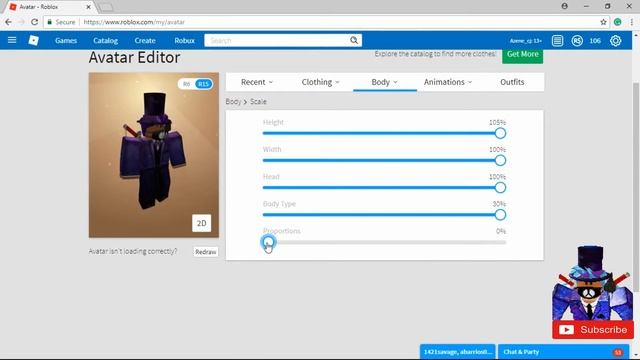Viewport: 640px width, 360px height.
Task: Open the notifications feed icon
Action: (557, 40)
